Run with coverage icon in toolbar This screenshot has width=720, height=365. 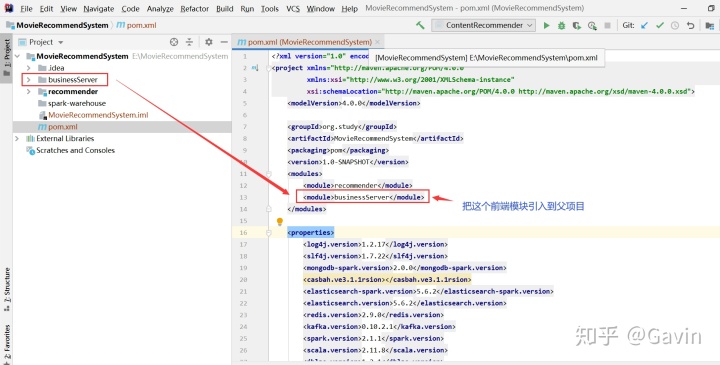577,26
